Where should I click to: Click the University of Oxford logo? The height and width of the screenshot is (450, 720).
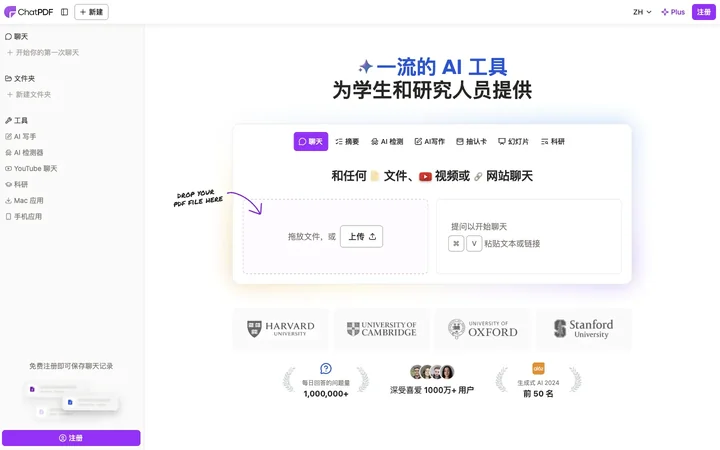coord(483,329)
